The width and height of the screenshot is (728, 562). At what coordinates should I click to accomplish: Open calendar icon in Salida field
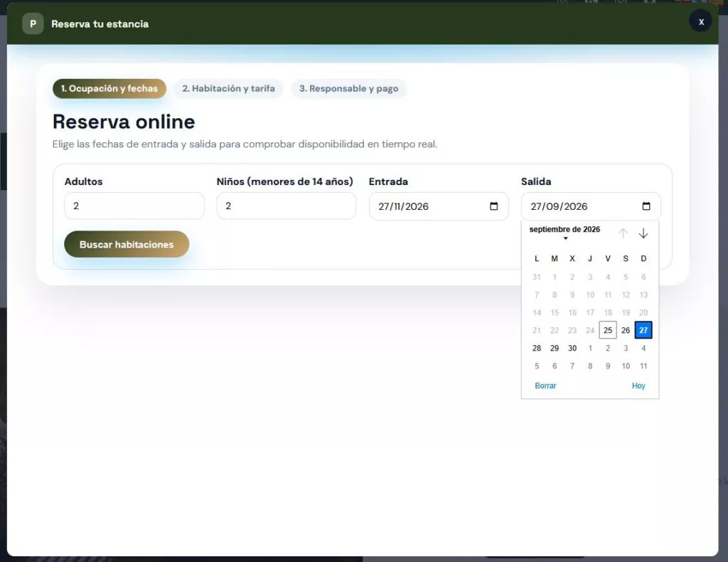(646, 206)
